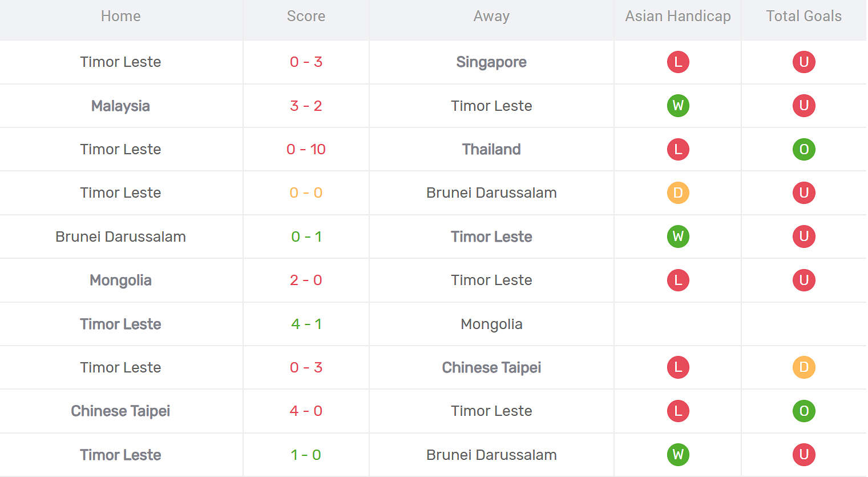Open the Thailand team link
The image size is (868, 477).
click(491, 149)
